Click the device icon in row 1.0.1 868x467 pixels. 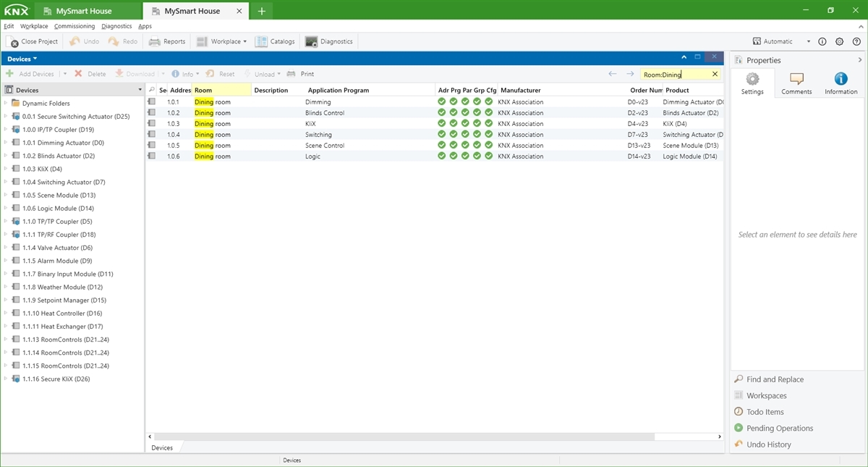click(x=152, y=102)
